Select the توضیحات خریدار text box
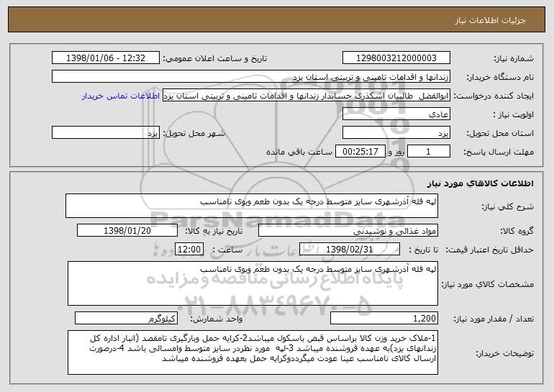Screen dimensions: 554x392 (x=253, y=352)
